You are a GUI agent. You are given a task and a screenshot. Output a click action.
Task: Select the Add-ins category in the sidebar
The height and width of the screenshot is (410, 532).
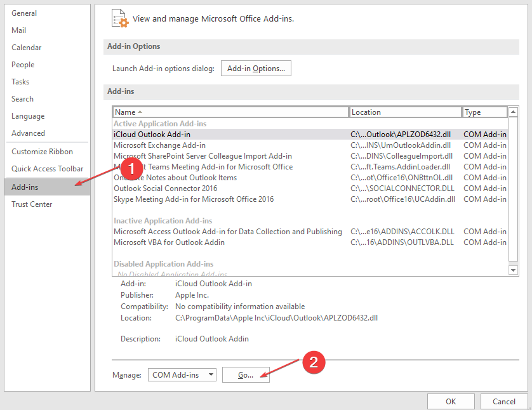coord(48,187)
